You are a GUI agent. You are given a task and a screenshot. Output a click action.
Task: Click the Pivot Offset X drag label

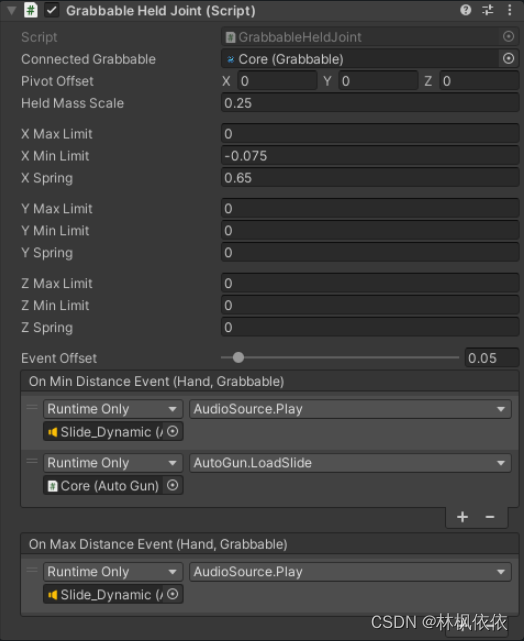pos(226,81)
